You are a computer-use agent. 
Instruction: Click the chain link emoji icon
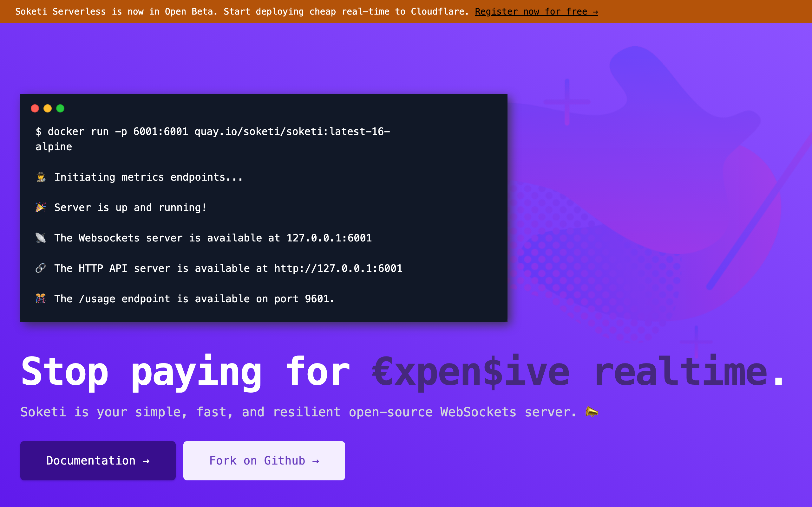click(x=41, y=268)
